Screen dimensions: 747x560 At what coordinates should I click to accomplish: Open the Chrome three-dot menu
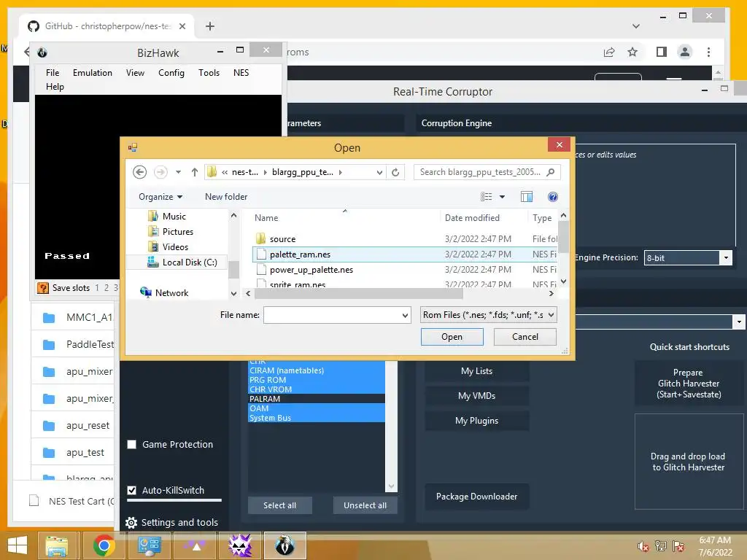[708, 52]
